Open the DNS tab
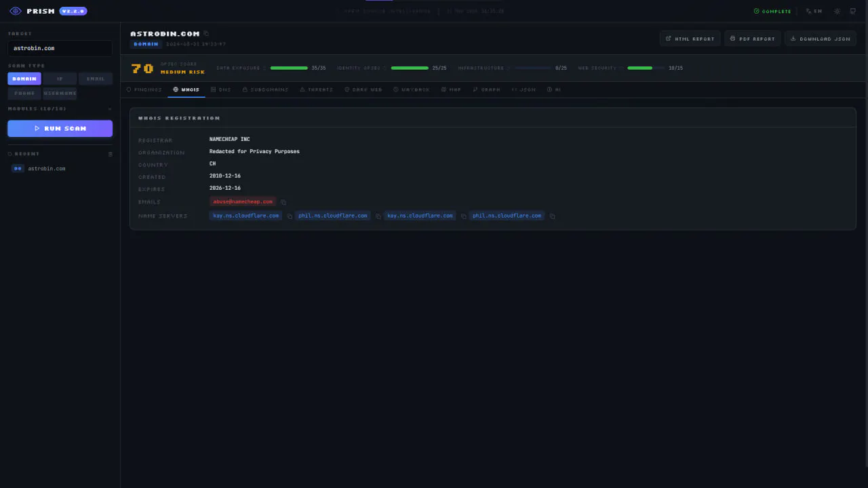This screenshot has height=488, width=868. pos(221,89)
